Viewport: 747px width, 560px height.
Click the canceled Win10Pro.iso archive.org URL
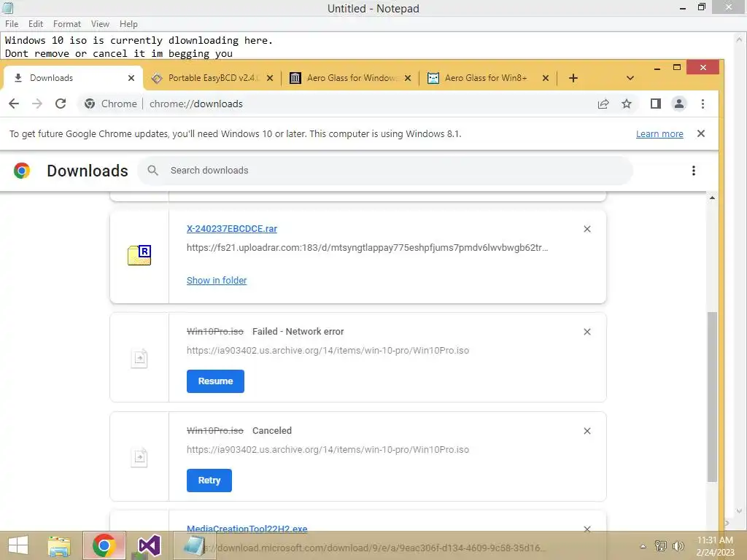[328, 449]
